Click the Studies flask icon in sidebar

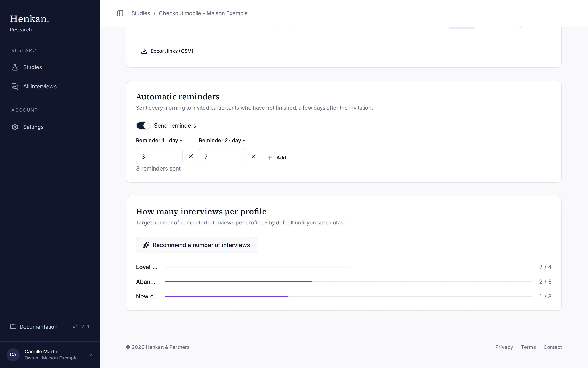[x=15, y=67]
